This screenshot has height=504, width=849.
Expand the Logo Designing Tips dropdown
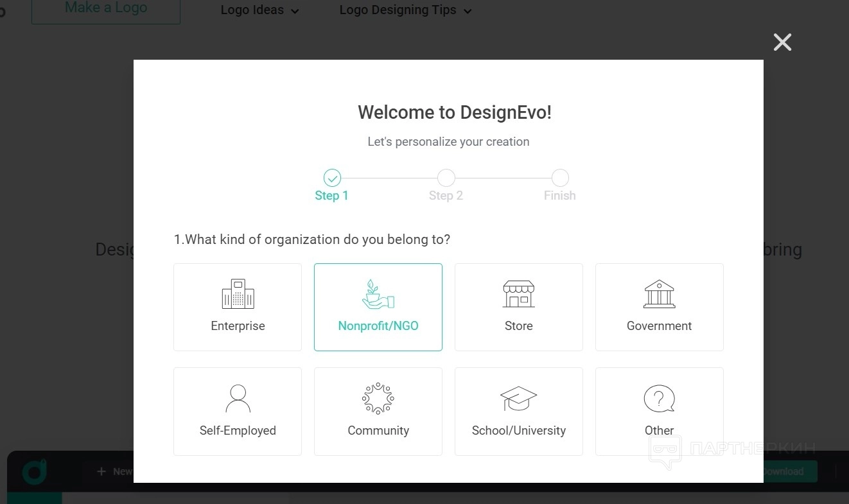click(x=405, y=10)
